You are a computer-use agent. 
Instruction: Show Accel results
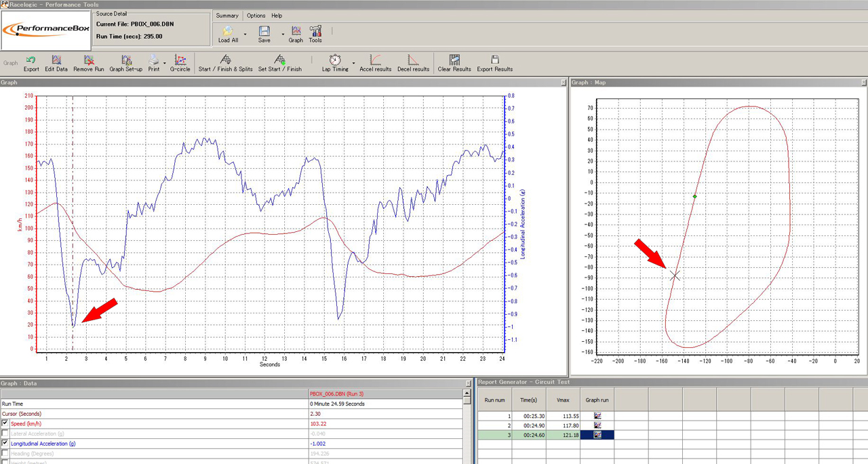(x=375, y=60)
